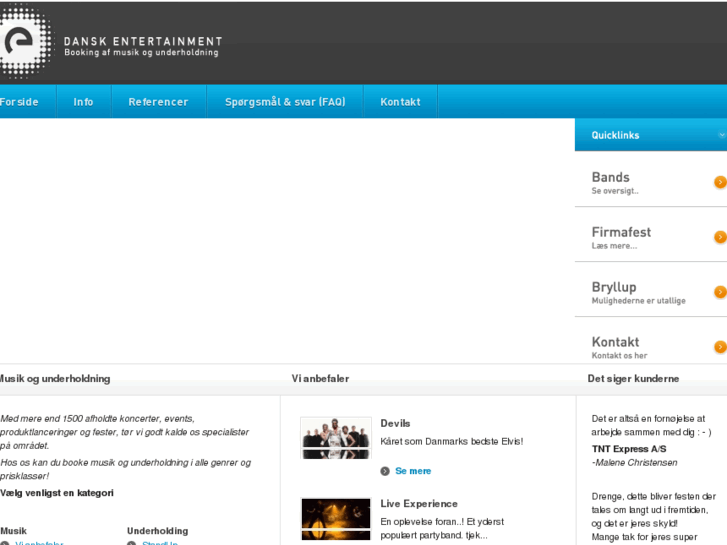Open Spørgsmål & svar (FAQ)
Viewport: 727px width, 545px height.
[285, 102]
